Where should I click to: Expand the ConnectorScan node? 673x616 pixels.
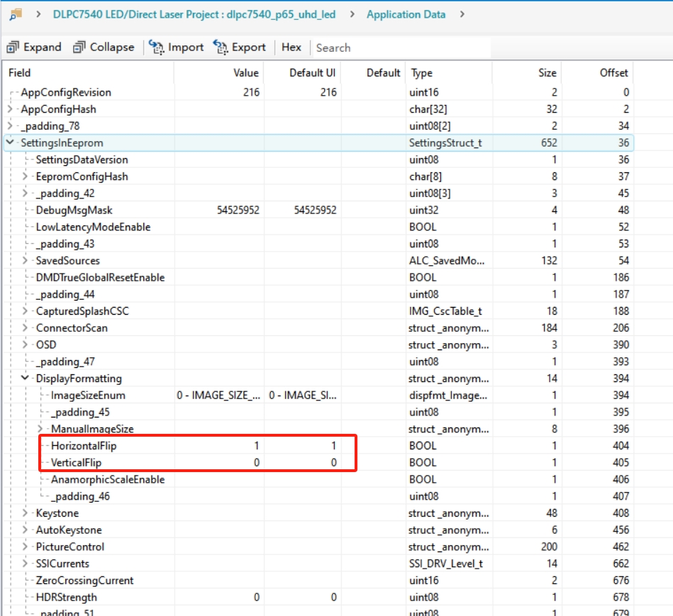click(x=26, y=327)
